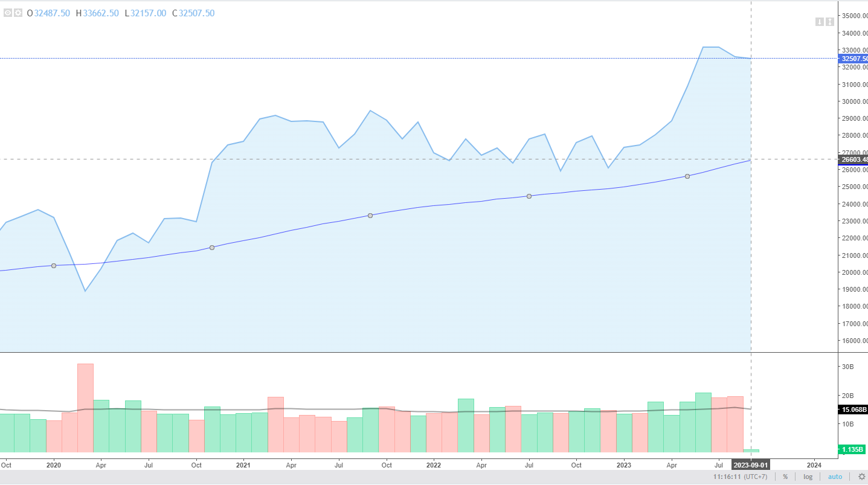Click the 2023-09-01 date marker on time axis
Image resolution: width=868 pixels, height=485 pixels.
pos(750,465)
